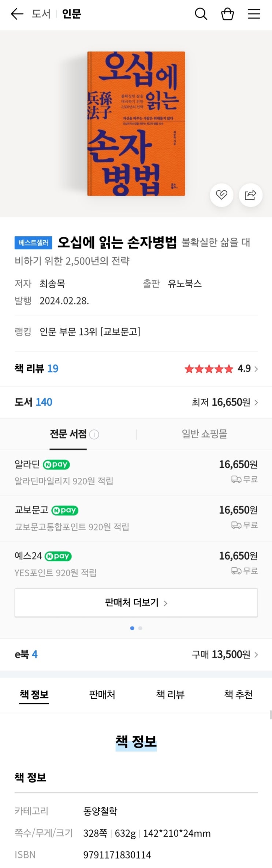This screenshot has width=272, height=868.
Task: Click the book cover thumbnail
Action: pyautogui.click(x=136, y=123)
